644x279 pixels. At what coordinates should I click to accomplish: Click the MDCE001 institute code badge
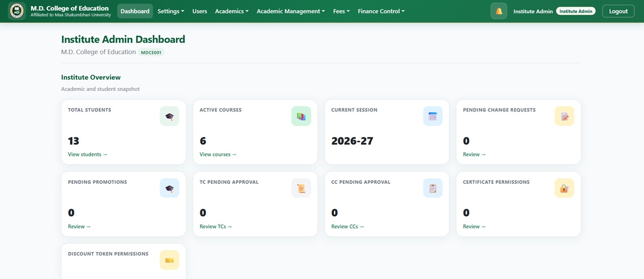point(151,52)
